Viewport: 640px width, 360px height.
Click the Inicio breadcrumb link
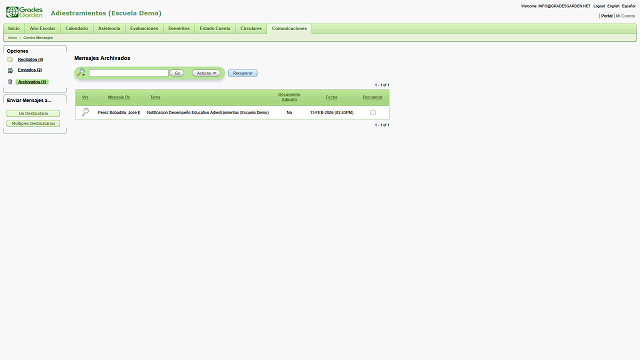click(13, 38)
